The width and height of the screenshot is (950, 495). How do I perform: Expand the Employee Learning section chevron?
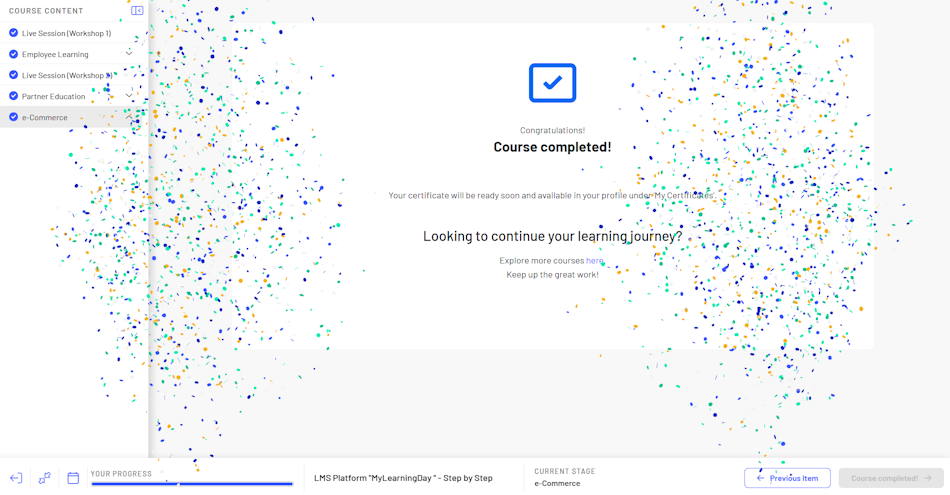pos(128,54)
